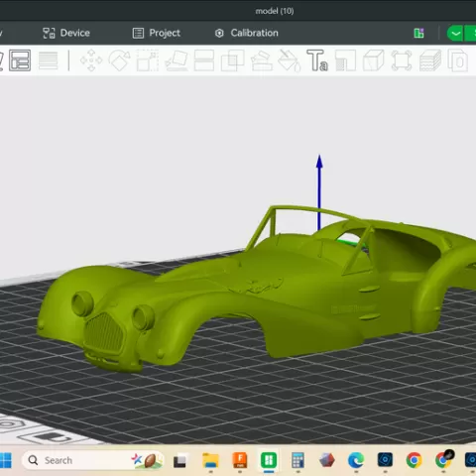Click the Arrange all objects icon
Viewport: 476px width, 476px height.
point(20,60)
